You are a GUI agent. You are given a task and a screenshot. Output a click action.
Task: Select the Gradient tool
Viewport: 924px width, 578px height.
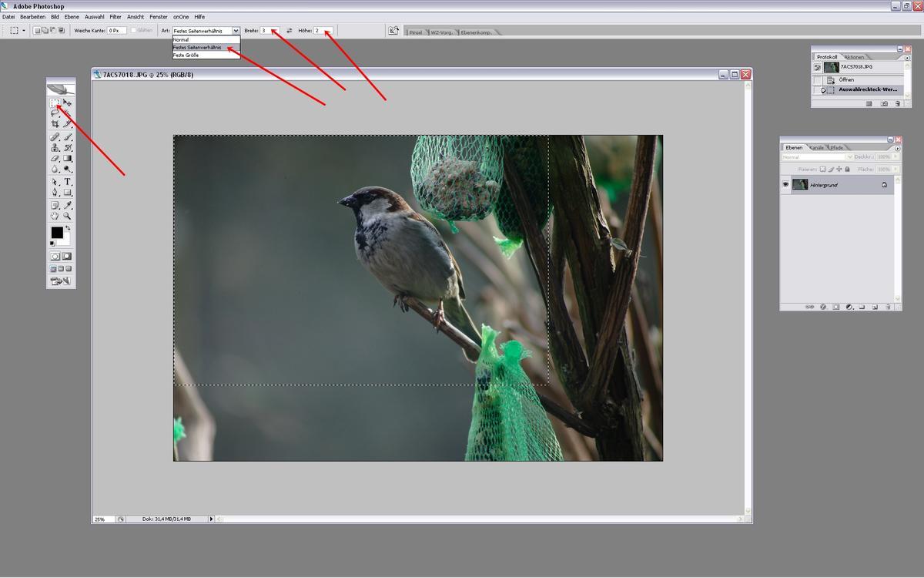pos(68,158)
